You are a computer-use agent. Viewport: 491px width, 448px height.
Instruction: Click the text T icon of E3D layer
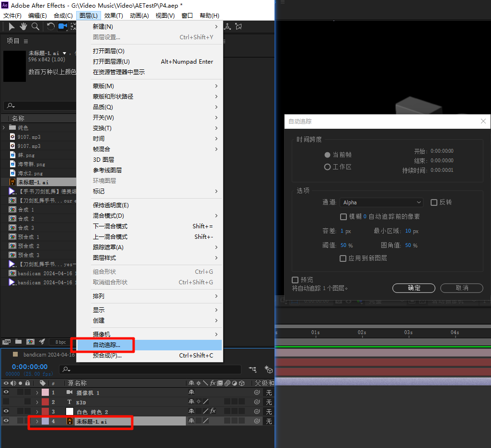click(x=69, y=402)
